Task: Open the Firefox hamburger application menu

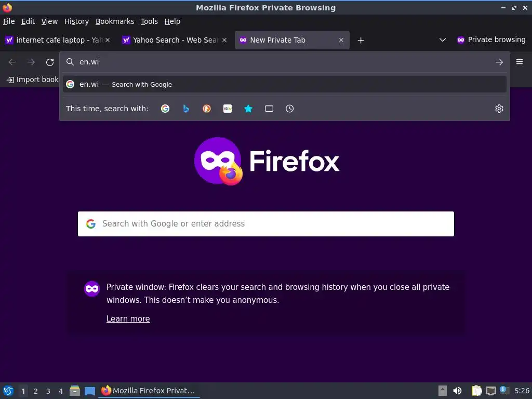Action: 520,62
